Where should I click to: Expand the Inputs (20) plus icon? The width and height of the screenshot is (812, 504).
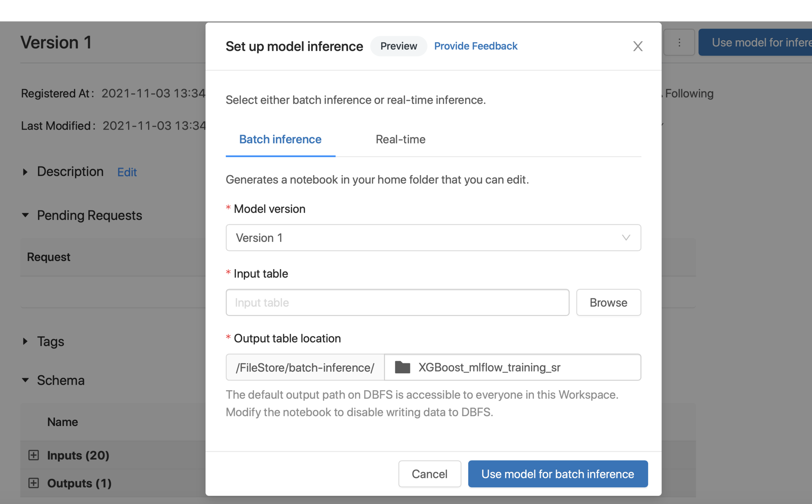(x=34, y=455)
